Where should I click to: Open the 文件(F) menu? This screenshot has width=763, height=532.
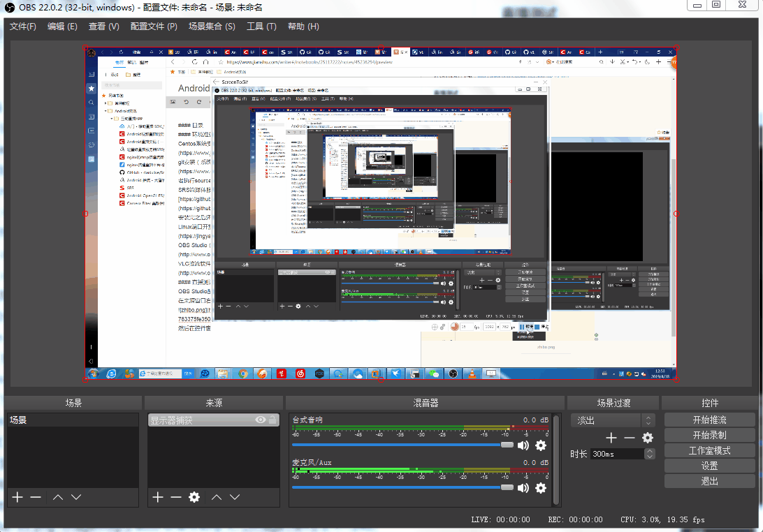tap(23, 27)
